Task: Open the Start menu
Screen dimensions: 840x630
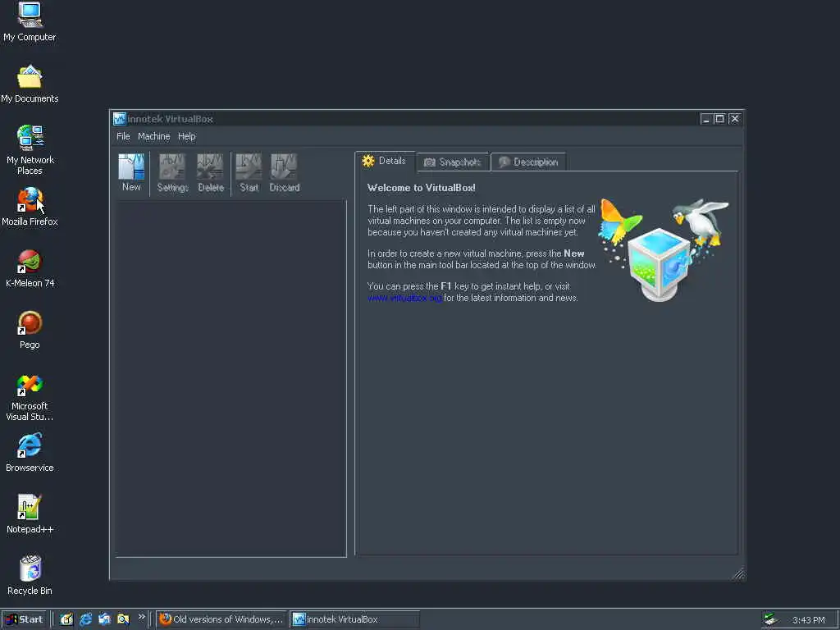Action: pyautogui.click(x=25, y=619)
